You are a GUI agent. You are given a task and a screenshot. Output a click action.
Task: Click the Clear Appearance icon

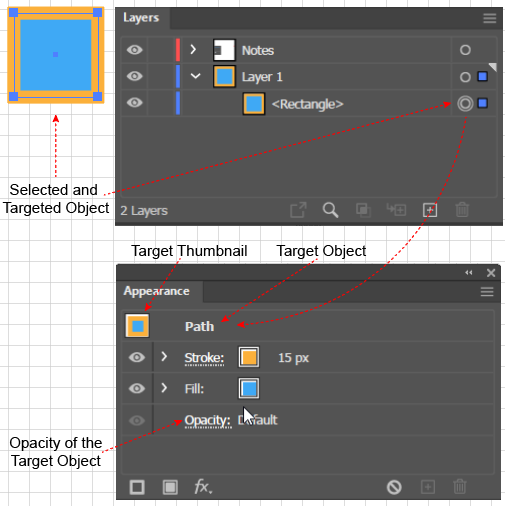click(x=394, y=487)
